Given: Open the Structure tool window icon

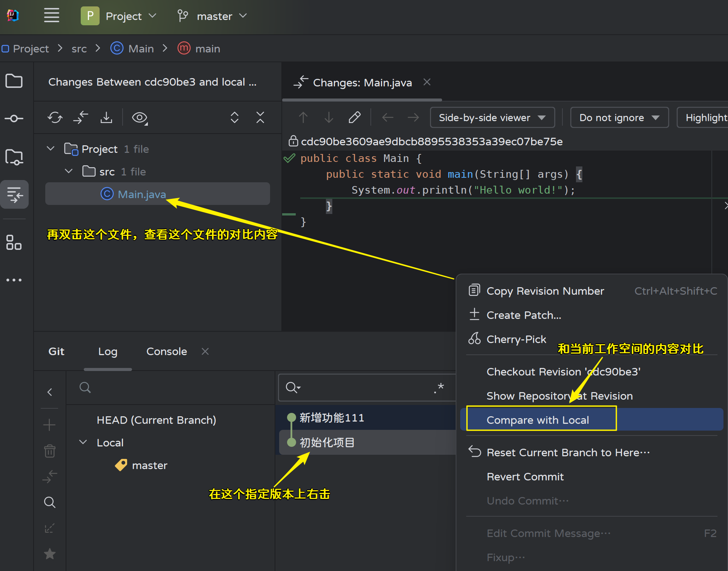Looking at the screenshot, I should pos(14,243).
